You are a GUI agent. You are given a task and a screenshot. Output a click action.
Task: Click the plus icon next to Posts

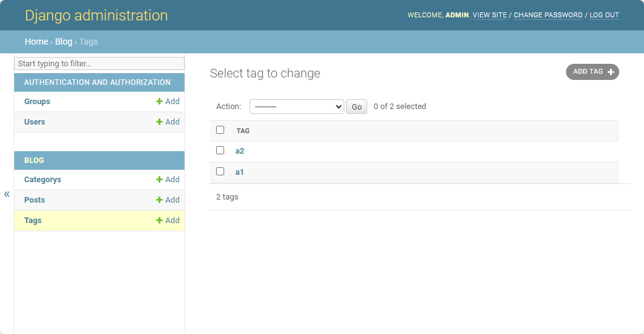tap(159, 200)
